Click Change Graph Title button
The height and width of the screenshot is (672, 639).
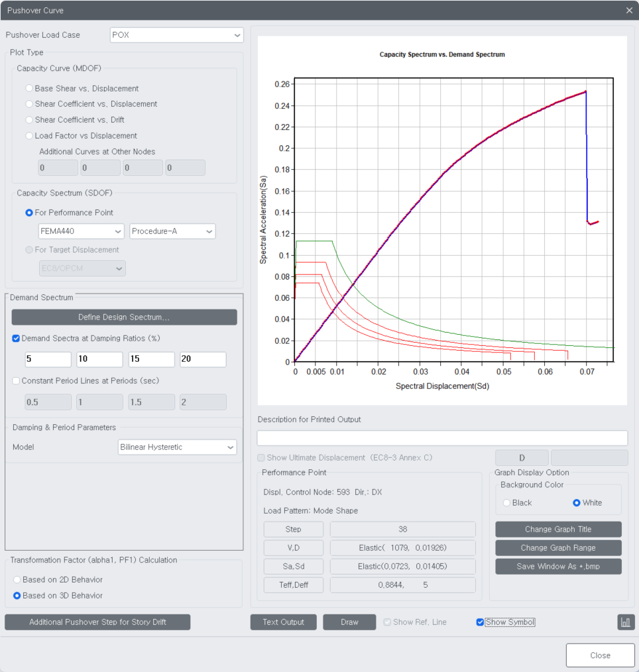coord(558,530)
